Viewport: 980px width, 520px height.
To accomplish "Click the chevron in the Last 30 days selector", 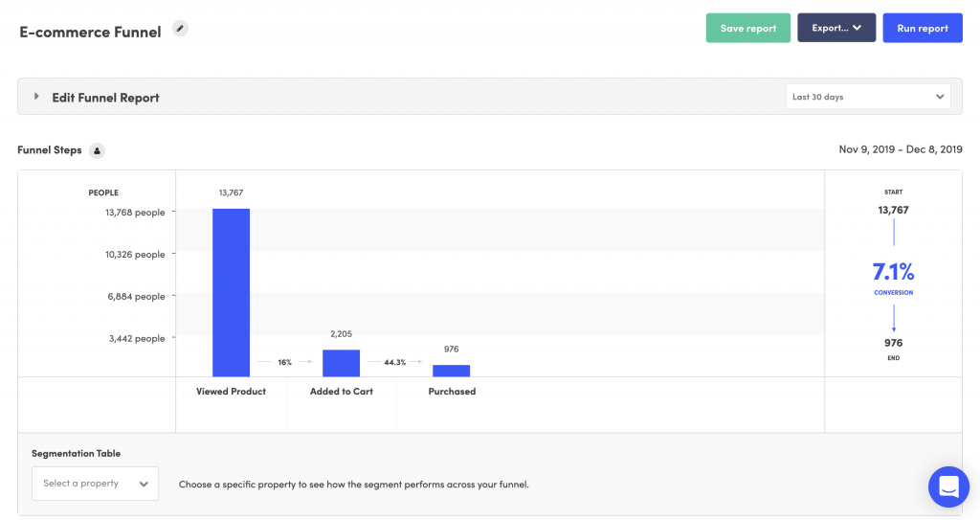I will point(940,97).
